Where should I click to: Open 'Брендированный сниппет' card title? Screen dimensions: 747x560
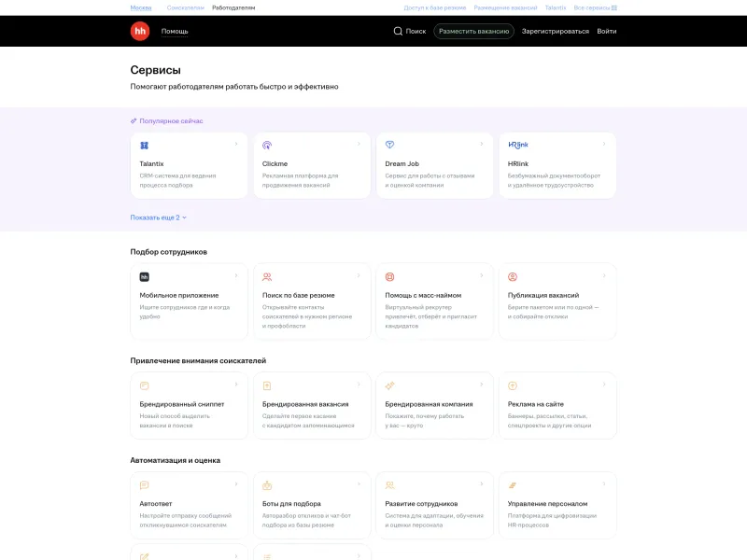pos(182,404)
